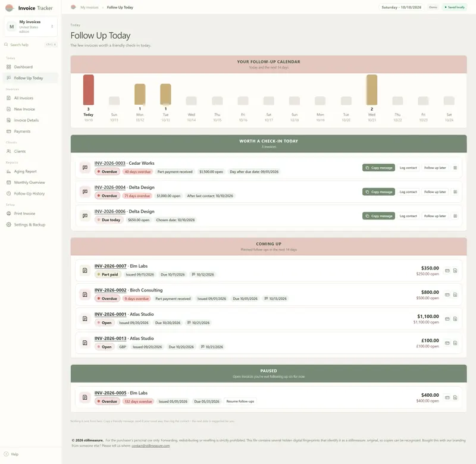Record payment card icon for INV-2026-0007
476x464 pixels.
pyautogui.click(x=447, y=271)
